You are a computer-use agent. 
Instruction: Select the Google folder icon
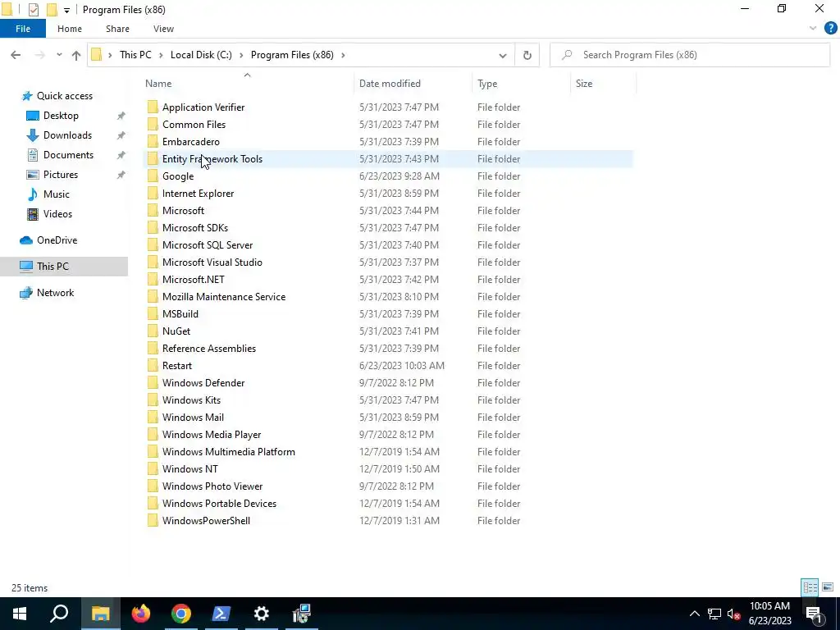(x=153, y=176)
